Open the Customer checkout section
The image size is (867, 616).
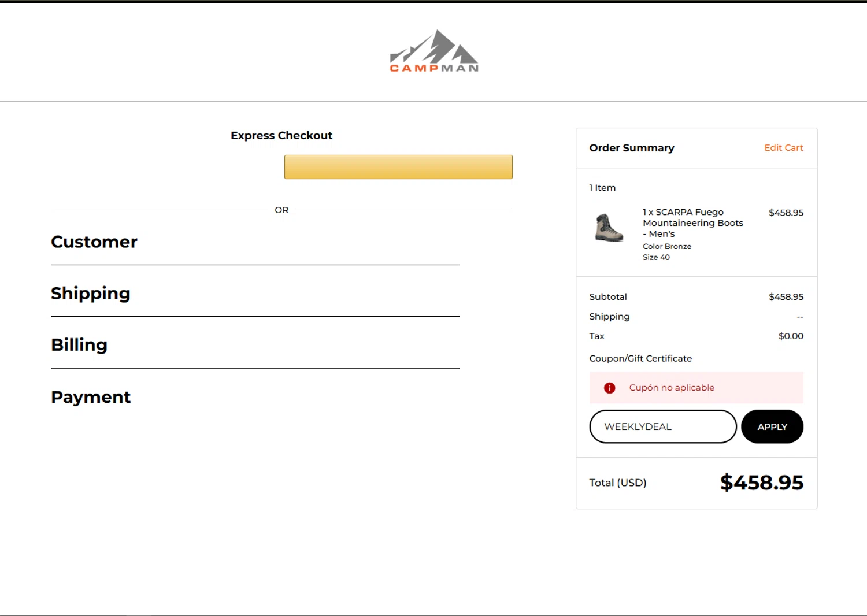(x=94, y=242)
